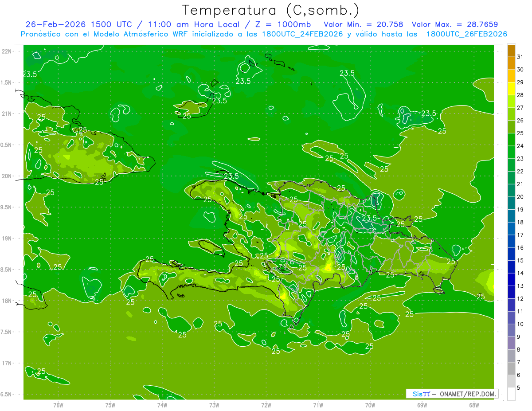Click the 76W longitude axis label
This screenshot has width=532, height=411.
(58, 405)
